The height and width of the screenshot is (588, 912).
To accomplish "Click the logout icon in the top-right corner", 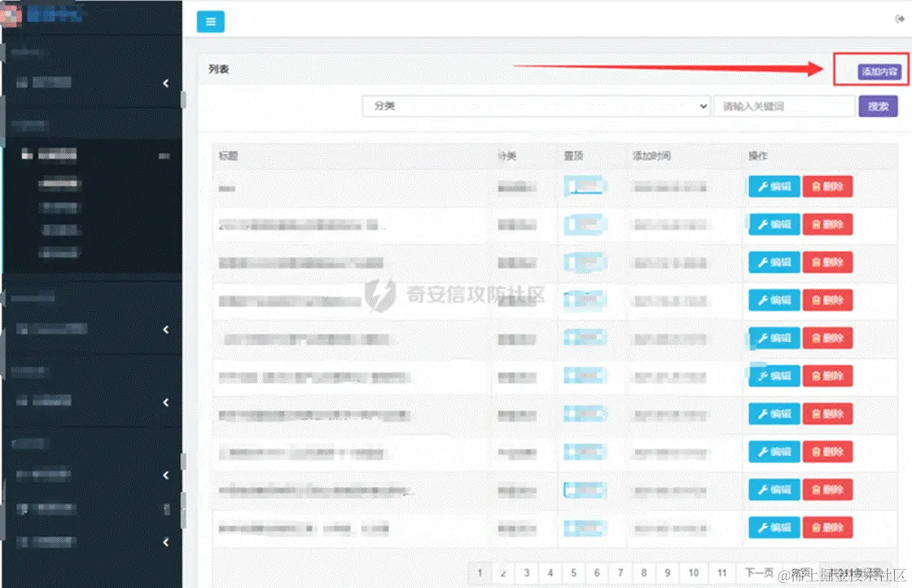I will click(x=899, y=20).
